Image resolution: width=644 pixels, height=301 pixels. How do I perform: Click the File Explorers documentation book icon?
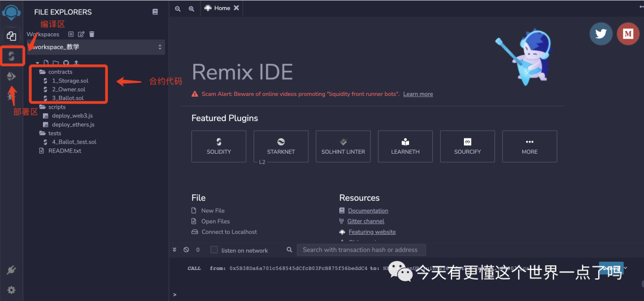pyautogui.click(x=155, y=12)
